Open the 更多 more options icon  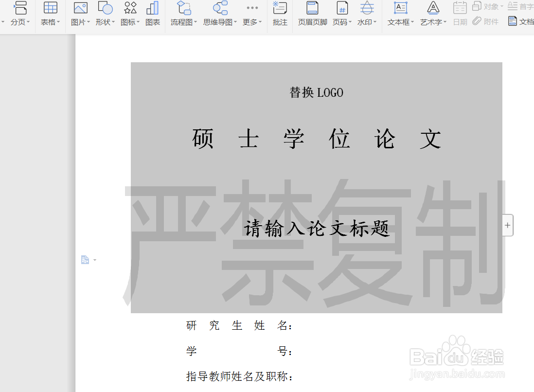(x=252, y=8)
